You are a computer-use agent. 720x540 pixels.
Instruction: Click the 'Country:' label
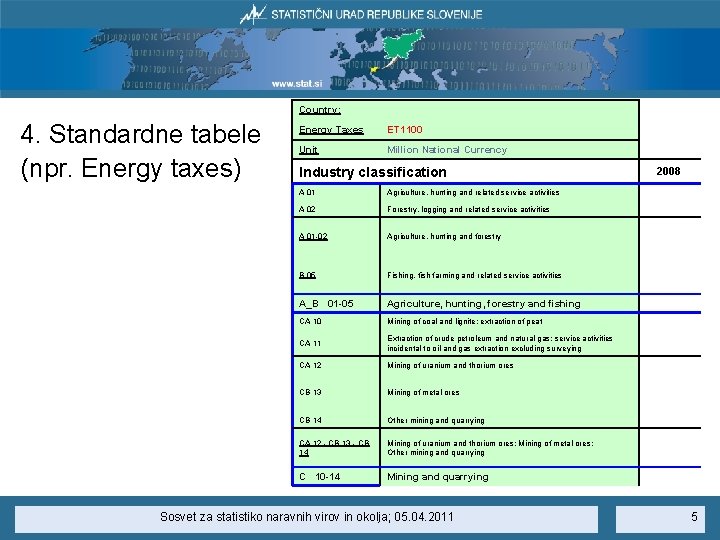(320, 110)
